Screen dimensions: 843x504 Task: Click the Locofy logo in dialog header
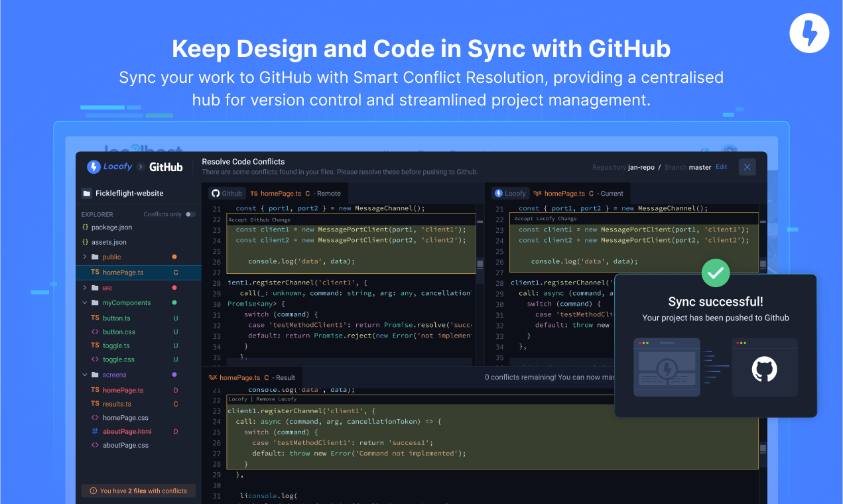109,167
